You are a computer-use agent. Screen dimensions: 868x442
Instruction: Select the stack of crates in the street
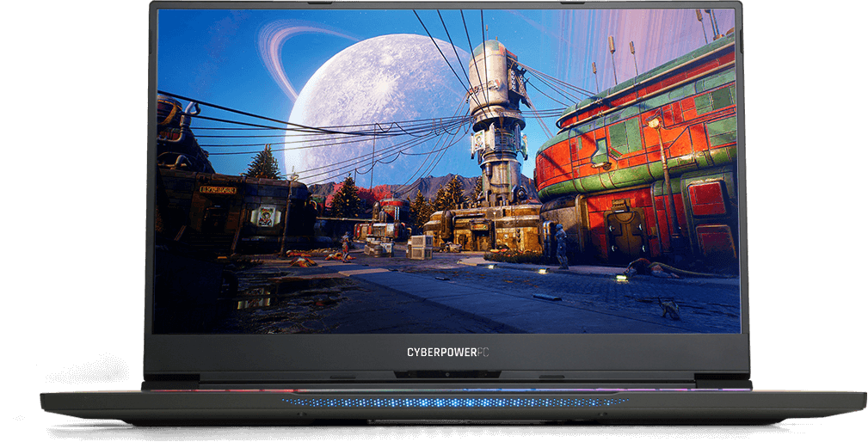(x=419, y=247)
